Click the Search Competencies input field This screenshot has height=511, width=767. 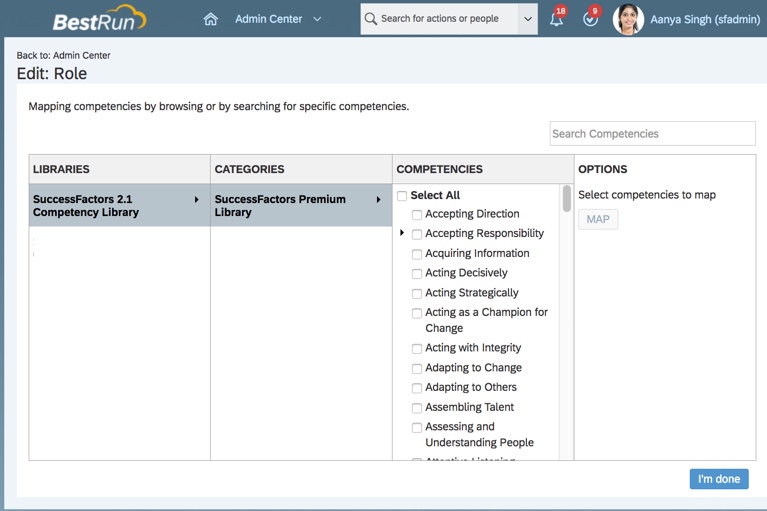[x=652, y=134]
